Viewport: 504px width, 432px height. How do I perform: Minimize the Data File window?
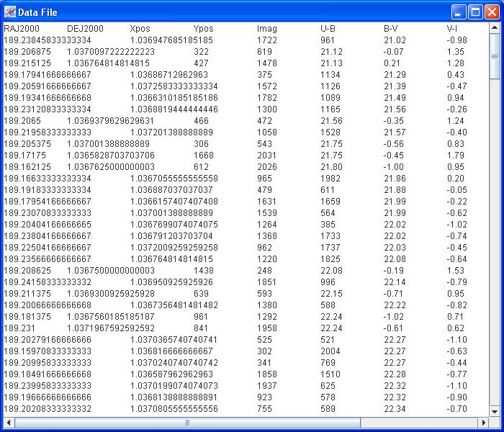(459, 12)
